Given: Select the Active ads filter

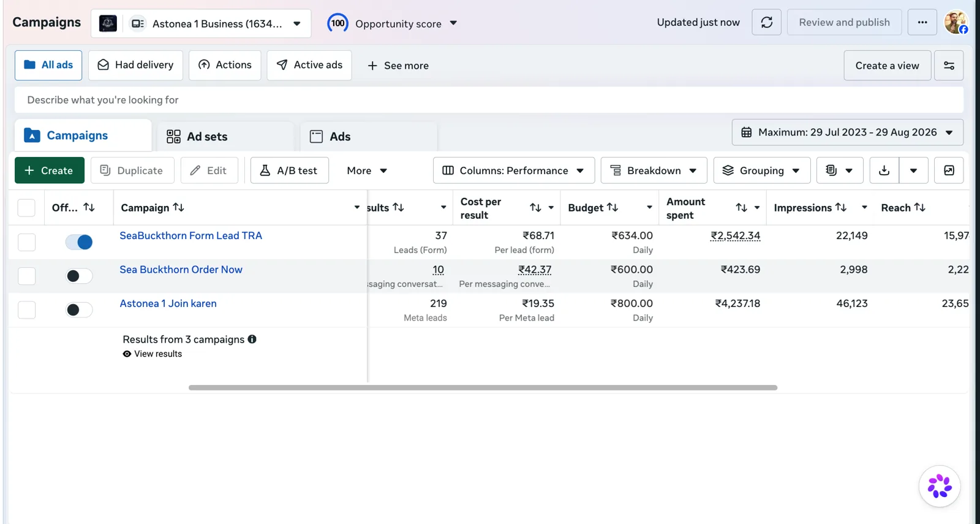Looking at the screenshot, I should point(309,65).
